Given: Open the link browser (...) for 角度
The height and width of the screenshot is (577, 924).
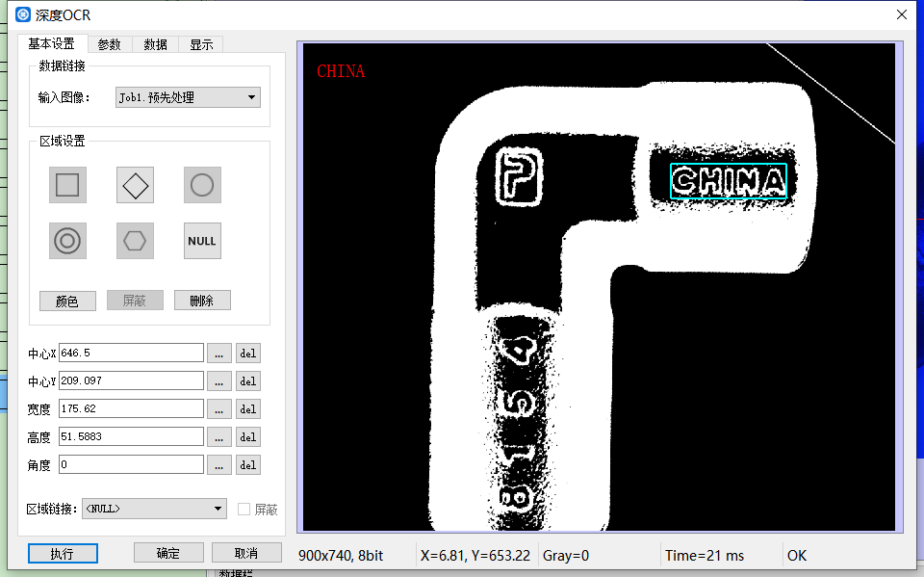Looking at the screenshot, I should click(x=219, y=465).
